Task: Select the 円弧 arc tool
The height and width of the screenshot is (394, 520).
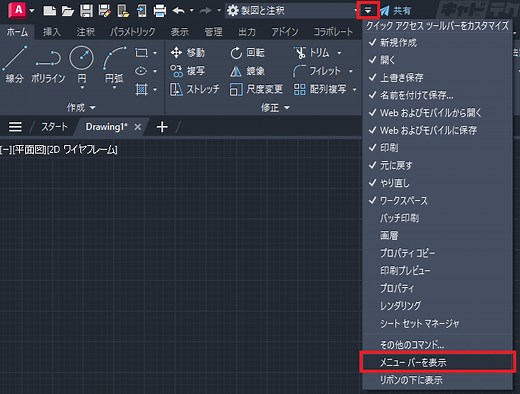Action: pos(114,63)
